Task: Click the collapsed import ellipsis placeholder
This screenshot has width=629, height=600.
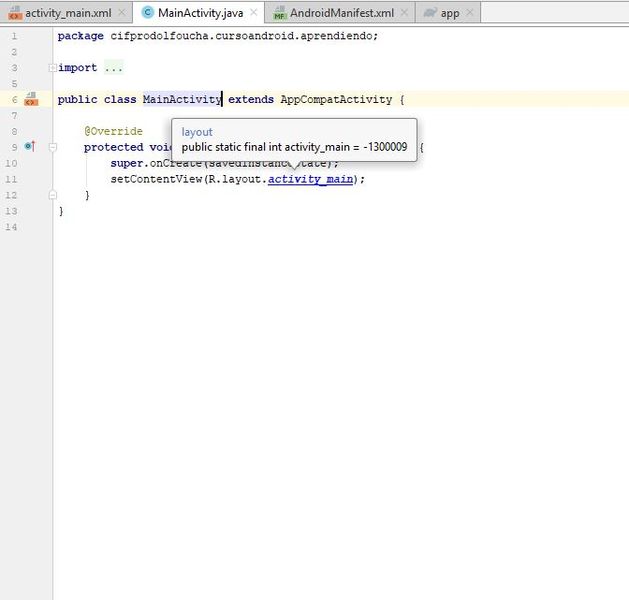Action: 114,67
